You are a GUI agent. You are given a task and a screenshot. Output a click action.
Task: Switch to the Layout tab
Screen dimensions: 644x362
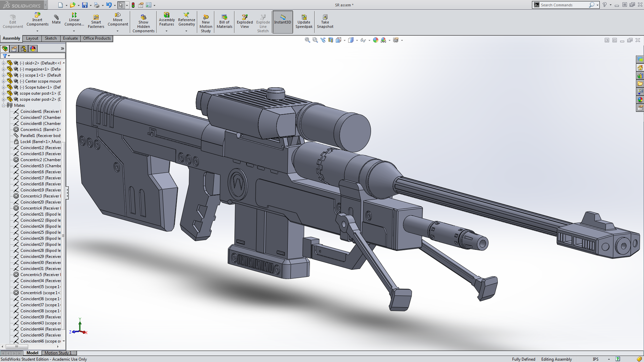(x=32, y=38)
